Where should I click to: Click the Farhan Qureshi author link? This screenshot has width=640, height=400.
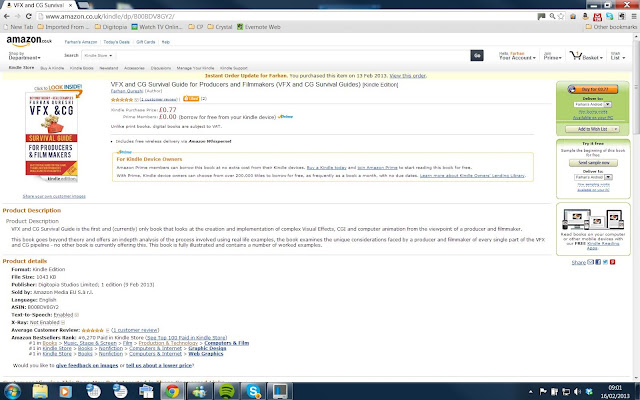click(127, 91)
